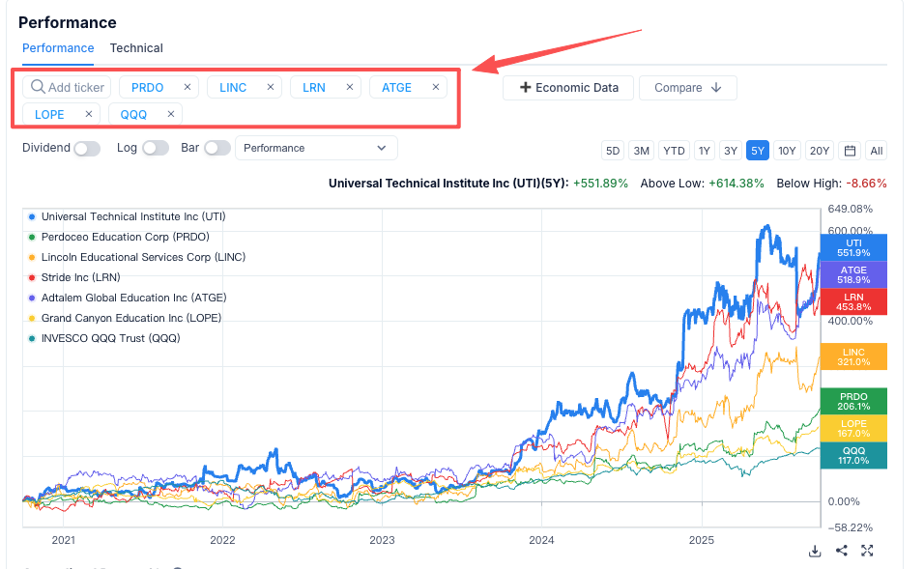The width and height of the screenshot is (924, 569).
Task: Remove the PRDO ticker chip
Action: click(188, 87)
